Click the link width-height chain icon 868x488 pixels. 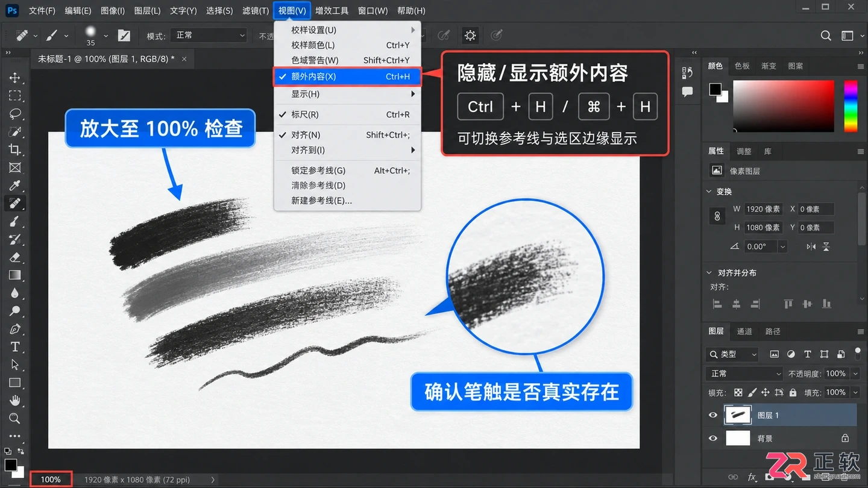click(717, 217)
